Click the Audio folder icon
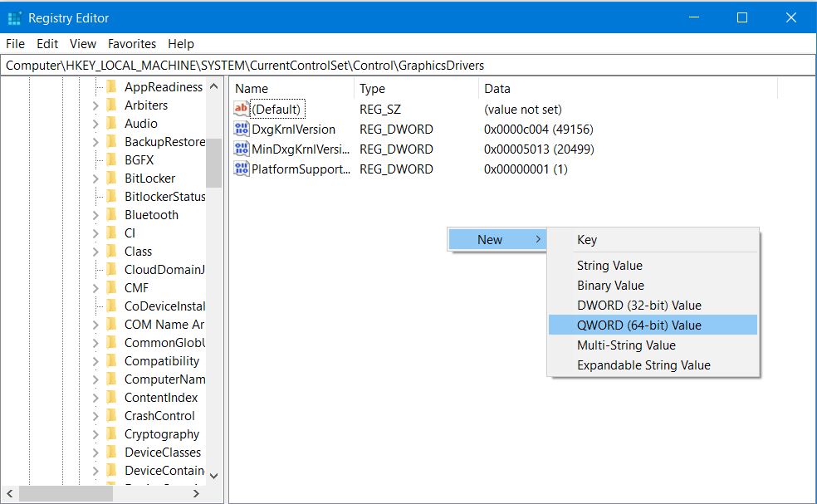The image size is (817, 504). tap(111, 123)
